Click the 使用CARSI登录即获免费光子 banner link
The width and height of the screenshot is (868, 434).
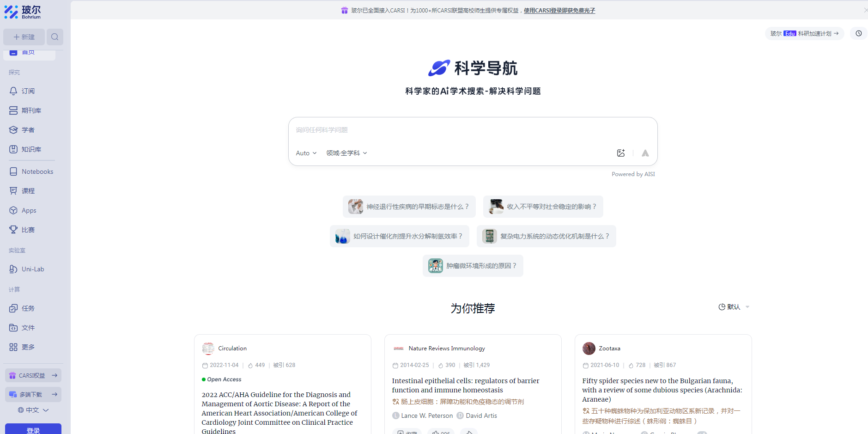(x=559, y=10)
